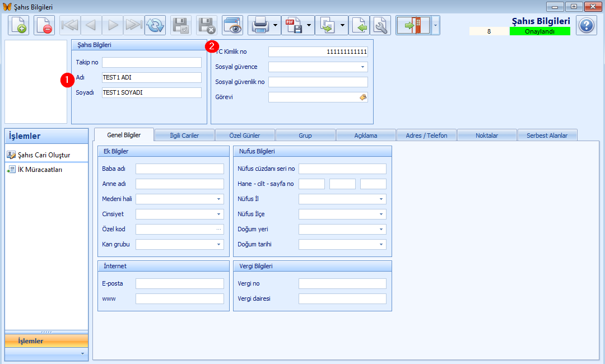Click the Soyadı field containing TEST1 SOYADI
This screenshot has height=364, width=605.
[152, 92]
